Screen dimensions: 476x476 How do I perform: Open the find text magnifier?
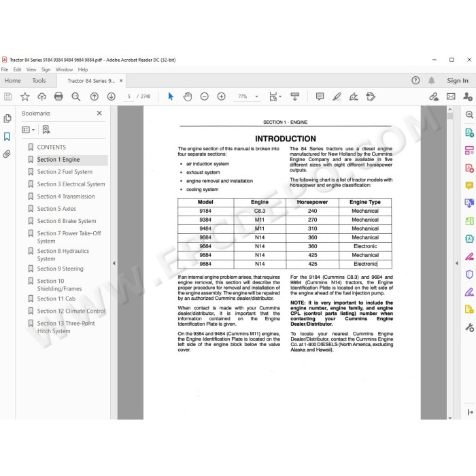(x=76, y=97)
